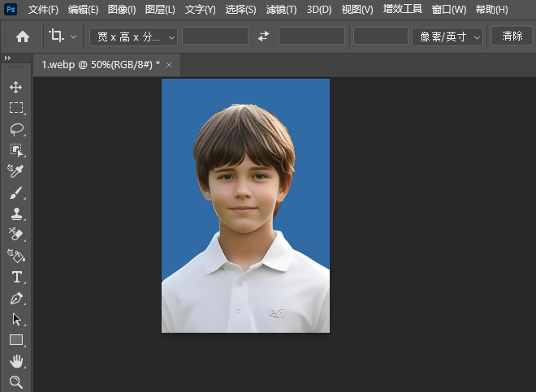Click the Home icon in options bar
This screenshot has width=536, height=392.
coord(23,37)
